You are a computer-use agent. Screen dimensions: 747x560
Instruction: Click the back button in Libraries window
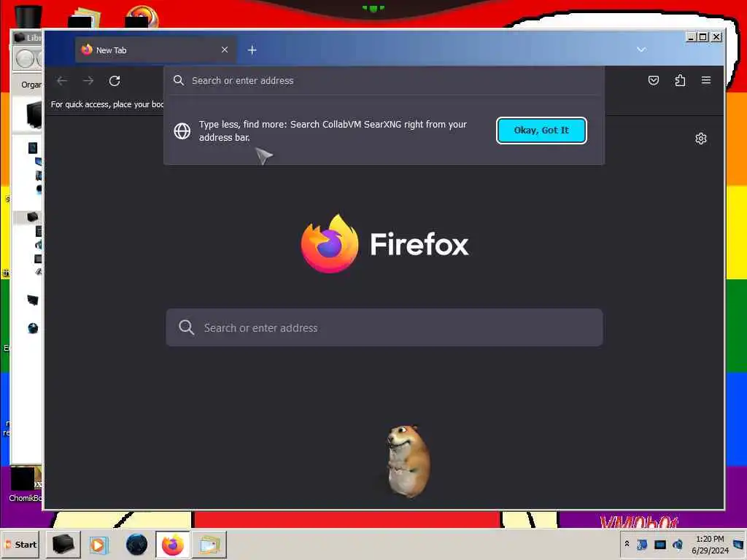point(25,59)
